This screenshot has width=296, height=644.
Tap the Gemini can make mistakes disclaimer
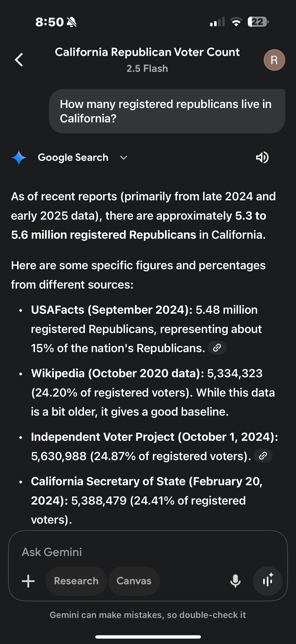coord(148,615)
